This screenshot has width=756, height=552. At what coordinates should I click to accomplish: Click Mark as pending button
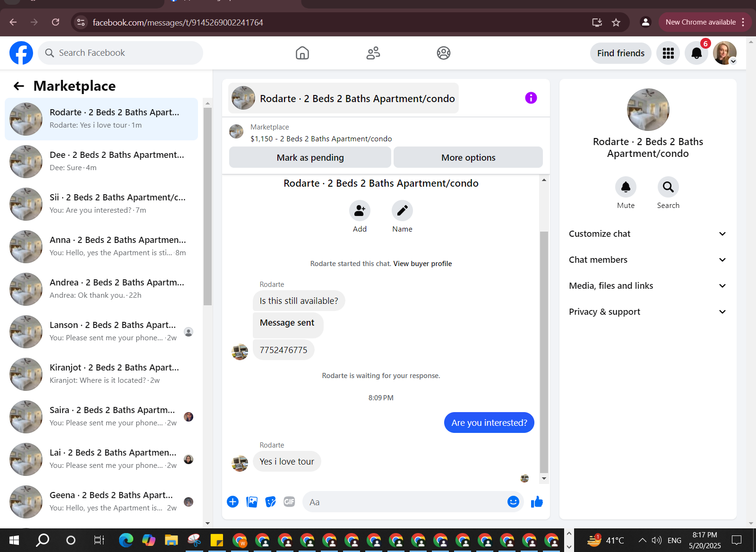[310, 157]
